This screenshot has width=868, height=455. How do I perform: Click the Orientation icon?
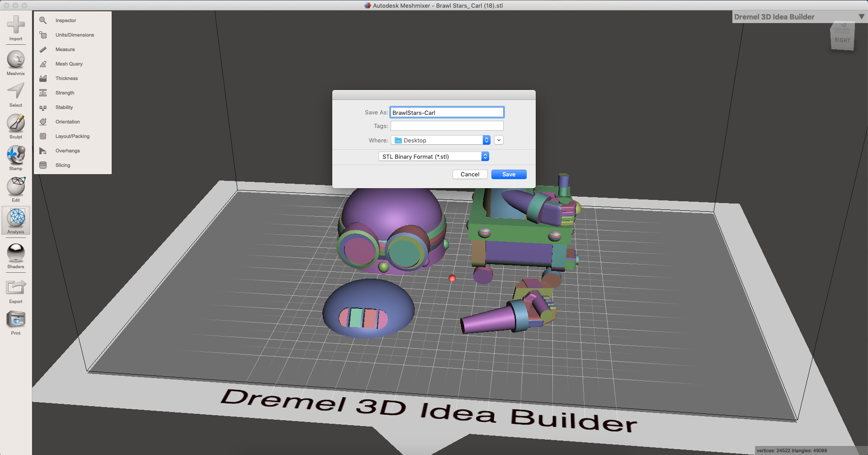pyautogui.click(x=43, y=122)
